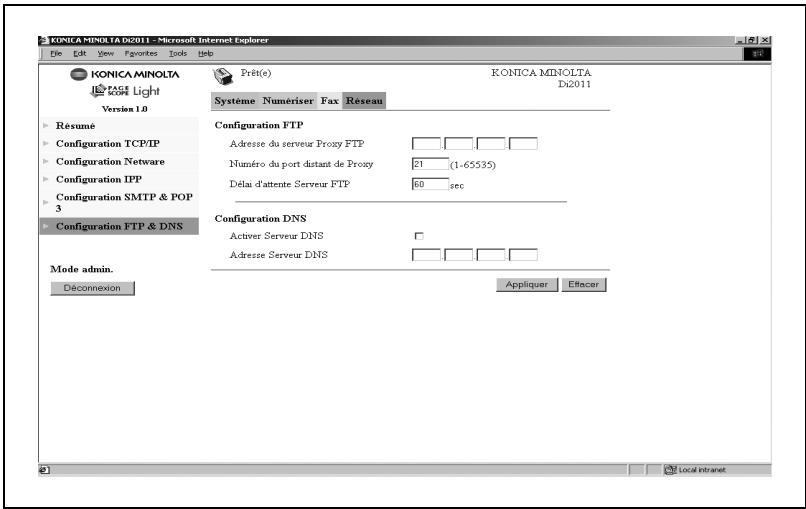This screenshot has width=806, height=509.
Task: Click the Configuration FTP & DNS arrow bullet
Action: point(46,226)
